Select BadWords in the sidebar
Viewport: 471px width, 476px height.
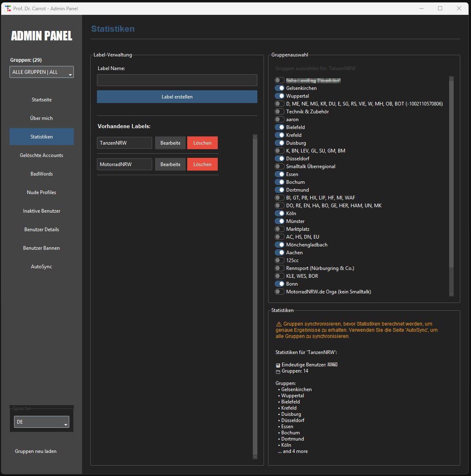click(42, 174)
